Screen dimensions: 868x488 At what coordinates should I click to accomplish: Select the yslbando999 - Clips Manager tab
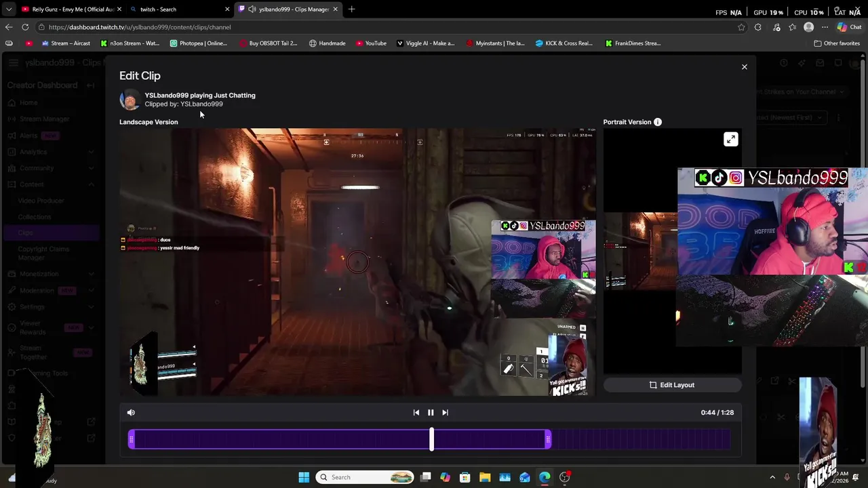pyautogui.click(x=288, y=9)
